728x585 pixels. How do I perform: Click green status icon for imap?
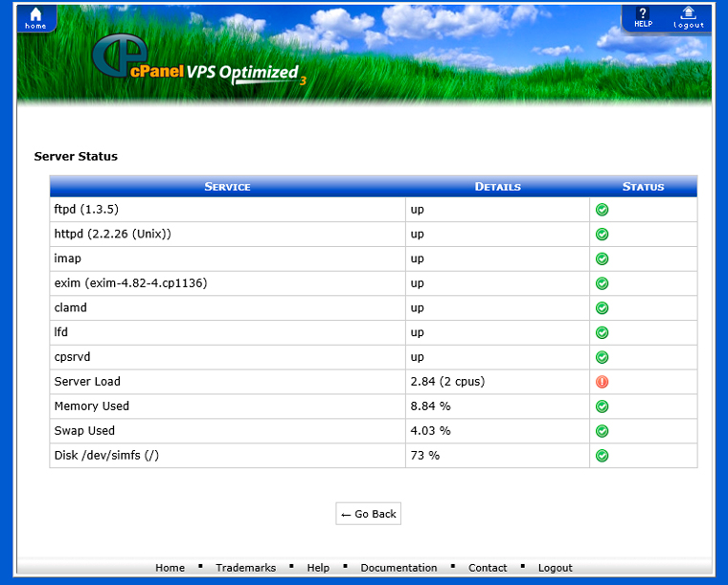[603, 259]
